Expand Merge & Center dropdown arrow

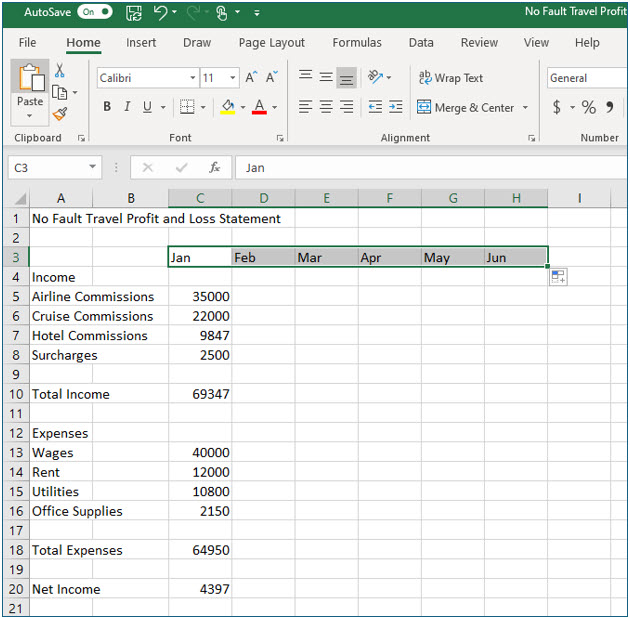(525, 107)
